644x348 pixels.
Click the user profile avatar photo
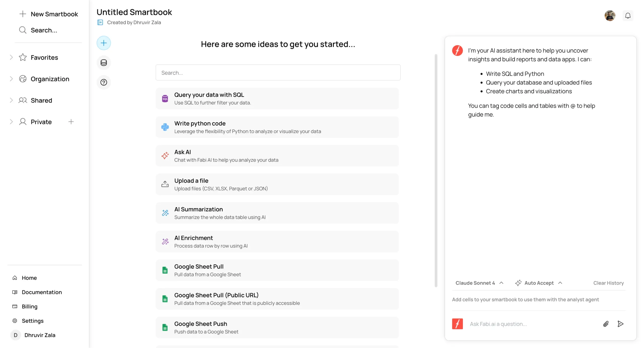(x=610, y=16)
